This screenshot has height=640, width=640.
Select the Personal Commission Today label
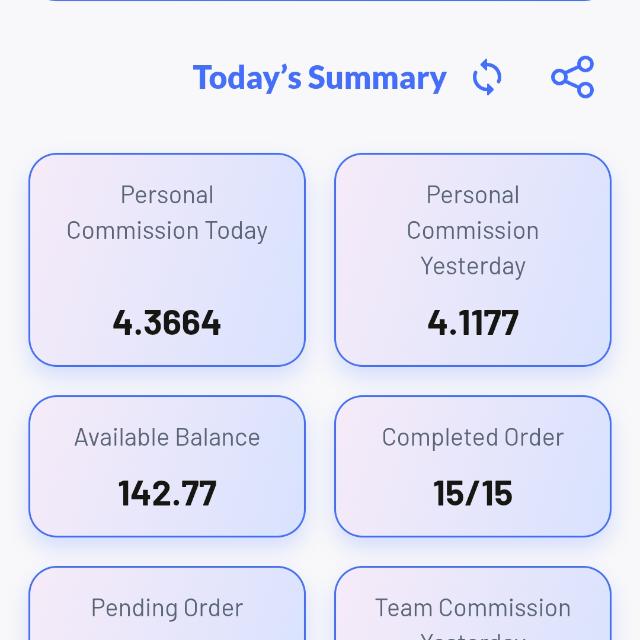point(167,213)
